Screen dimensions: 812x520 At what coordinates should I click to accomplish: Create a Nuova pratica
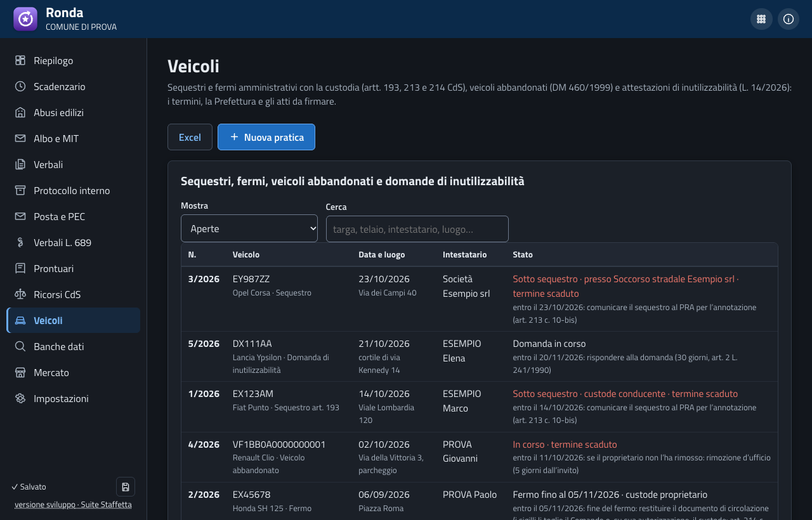coord(266,137)
